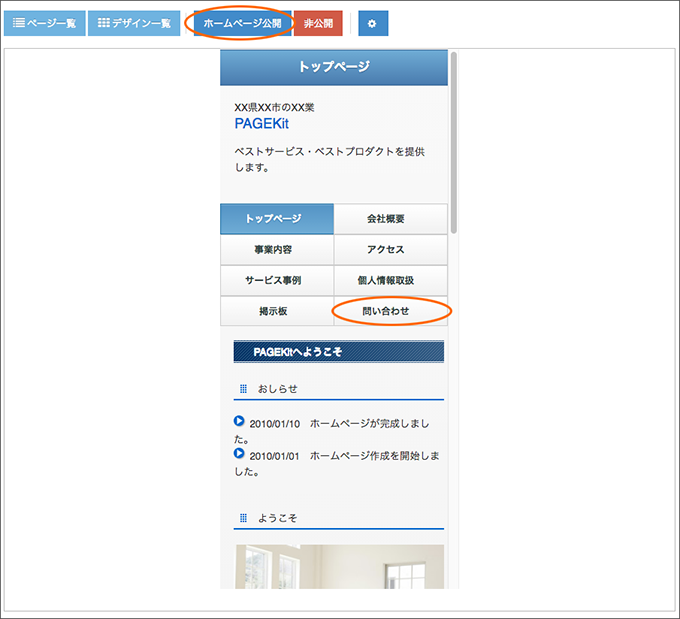Click the arrow icon beside 2010/01/10 news

pos(239,421)
